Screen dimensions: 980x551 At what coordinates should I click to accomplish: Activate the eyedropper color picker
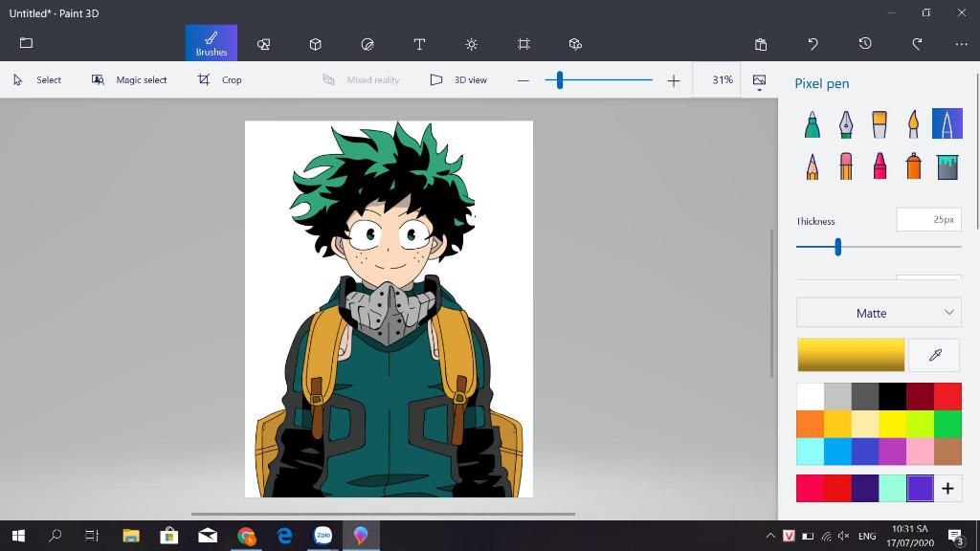point(935,355)
